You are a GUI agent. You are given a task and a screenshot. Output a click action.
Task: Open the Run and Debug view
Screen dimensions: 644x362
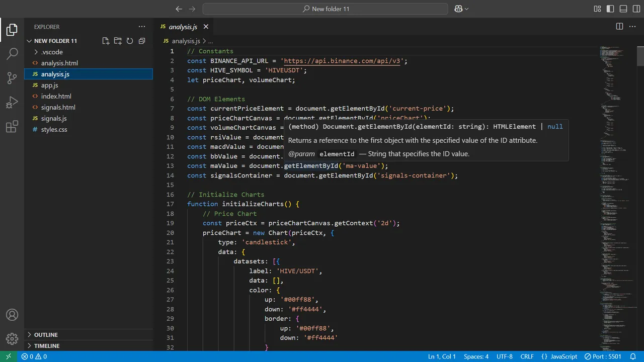click(x=12, y=103)
